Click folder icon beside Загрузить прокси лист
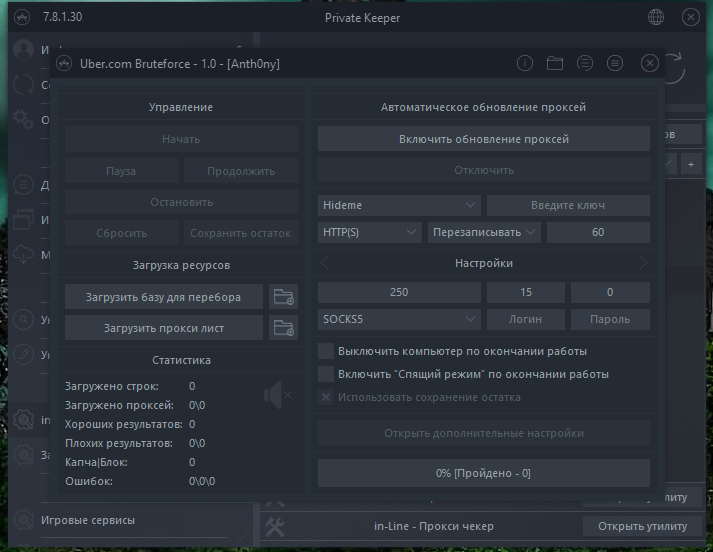Image resolution: width=713 pixels, height=552 pixels. click(283, 328)
